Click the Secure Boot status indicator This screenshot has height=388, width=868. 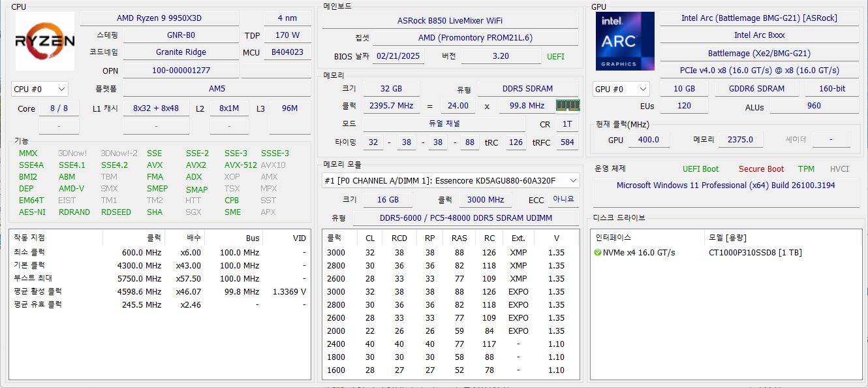761,169
